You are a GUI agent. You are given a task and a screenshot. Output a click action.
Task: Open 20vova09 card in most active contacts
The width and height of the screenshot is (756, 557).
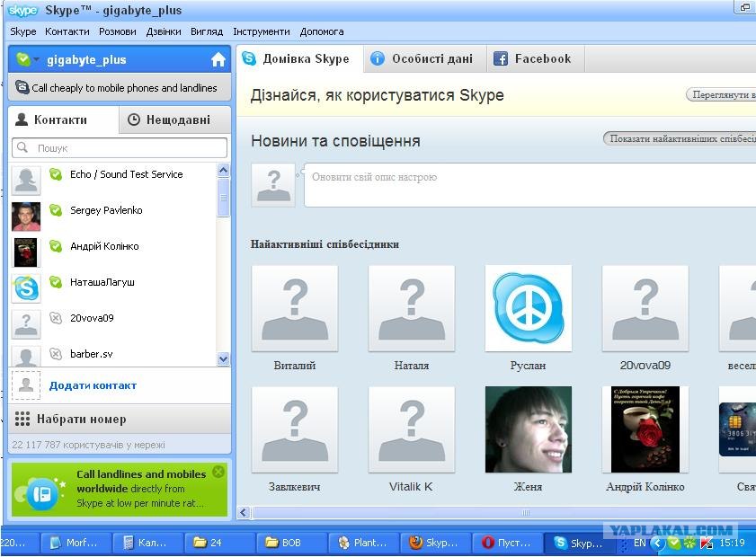(x=645, y=308)
